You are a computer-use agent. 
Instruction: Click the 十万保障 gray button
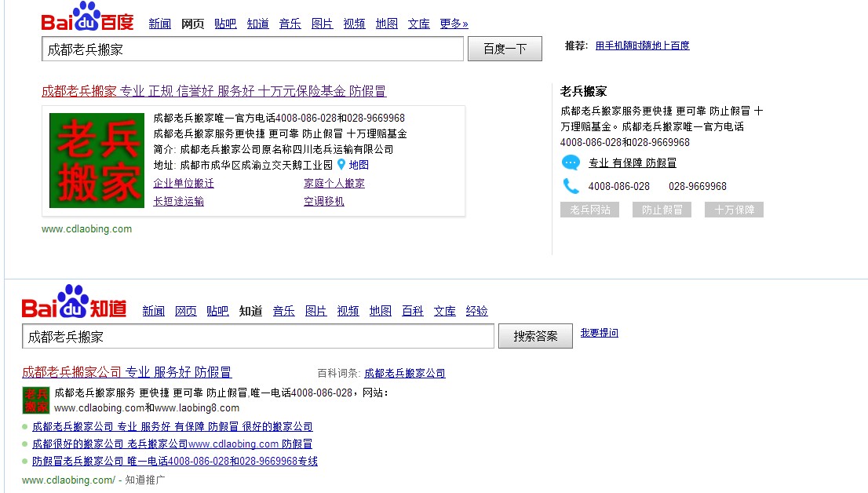click(734, 210)
